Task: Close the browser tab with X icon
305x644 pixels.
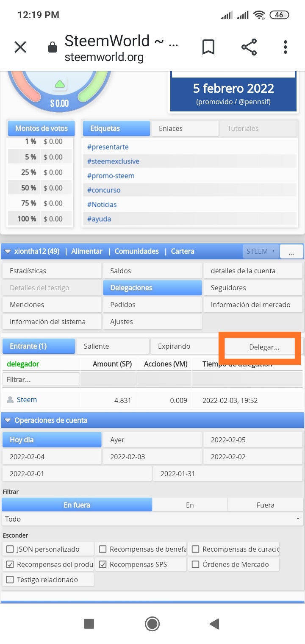Action: [20, 47]
